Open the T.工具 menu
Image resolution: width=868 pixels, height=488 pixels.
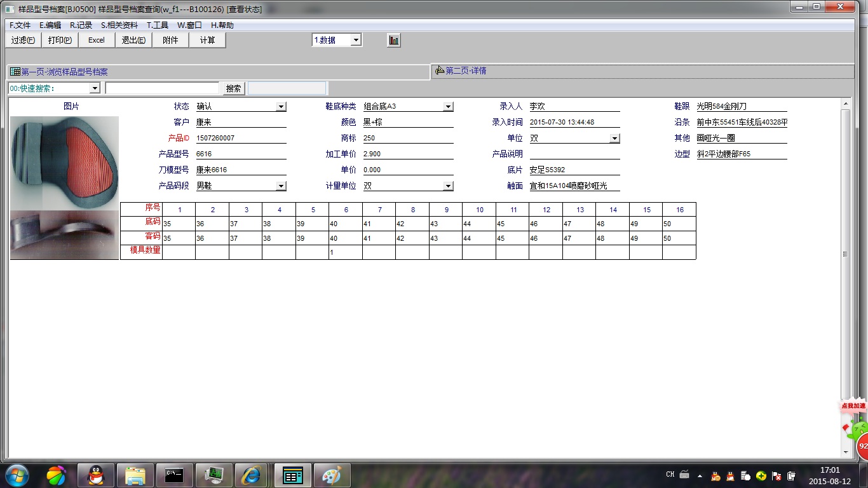click(158, 25)
